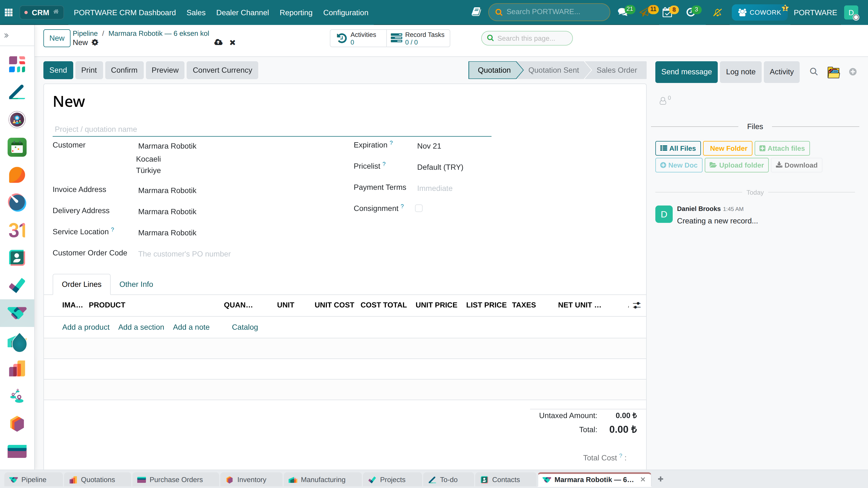Open the Expiration date picker
This screenshot has height=488, width=868.
(454, 146)
